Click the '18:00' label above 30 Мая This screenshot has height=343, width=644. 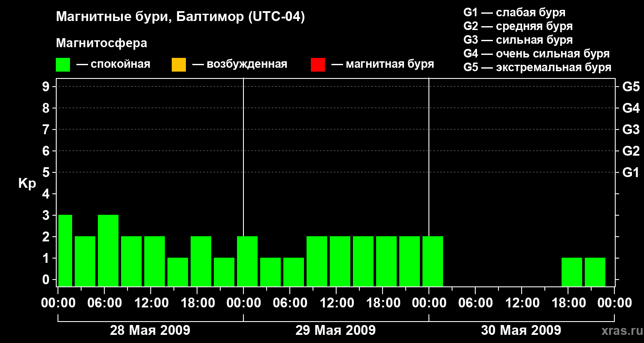pyautogui.click(x=568, y=303)
